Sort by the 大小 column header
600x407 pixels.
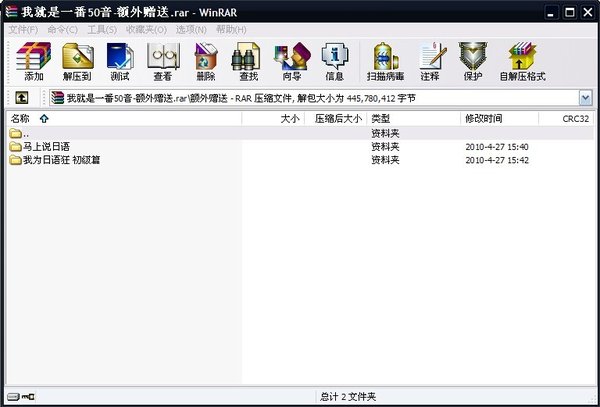[x=273, y=119]
